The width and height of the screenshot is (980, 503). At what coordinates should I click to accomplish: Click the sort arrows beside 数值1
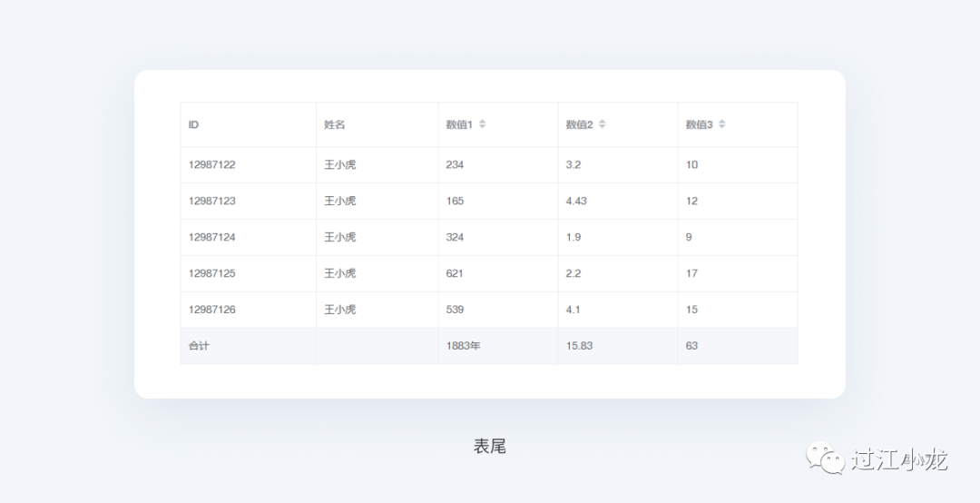[x=482, y=124]
